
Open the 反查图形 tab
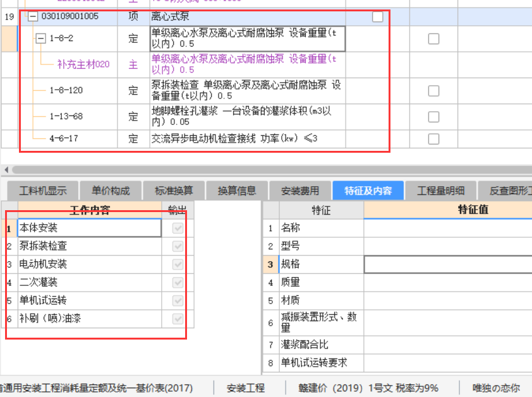(x=505, y=191)
